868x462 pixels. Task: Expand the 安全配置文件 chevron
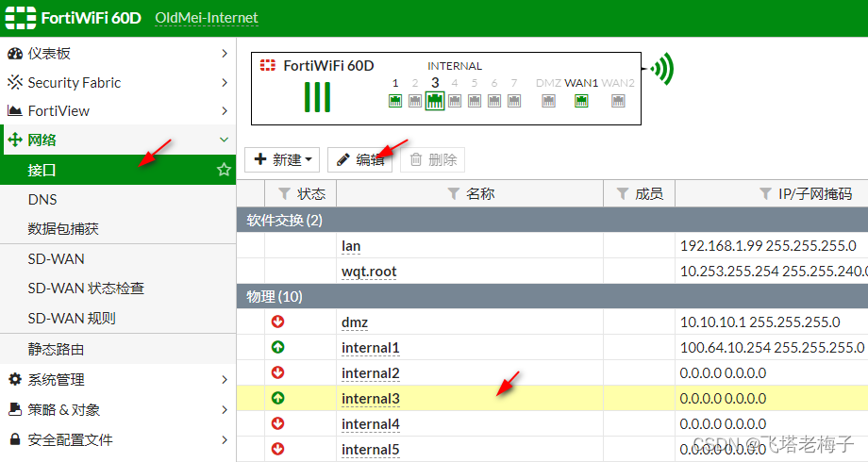tap(225, 440)
